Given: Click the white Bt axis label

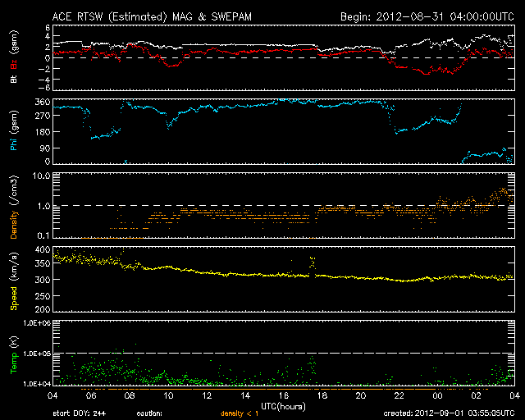Looking at the screenshot, I should pos(14,79).
